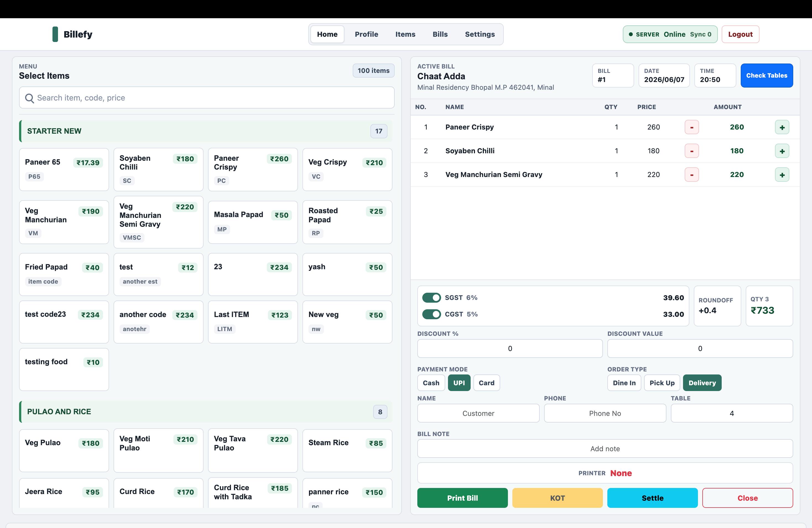Screen dimensions: 812x528
Task: Choose Pick Up order type
Action: [x=662, y=383]
